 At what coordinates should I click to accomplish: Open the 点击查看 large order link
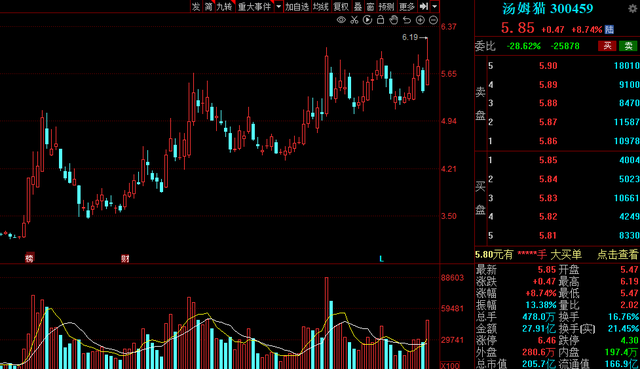[x=617, y=255]
